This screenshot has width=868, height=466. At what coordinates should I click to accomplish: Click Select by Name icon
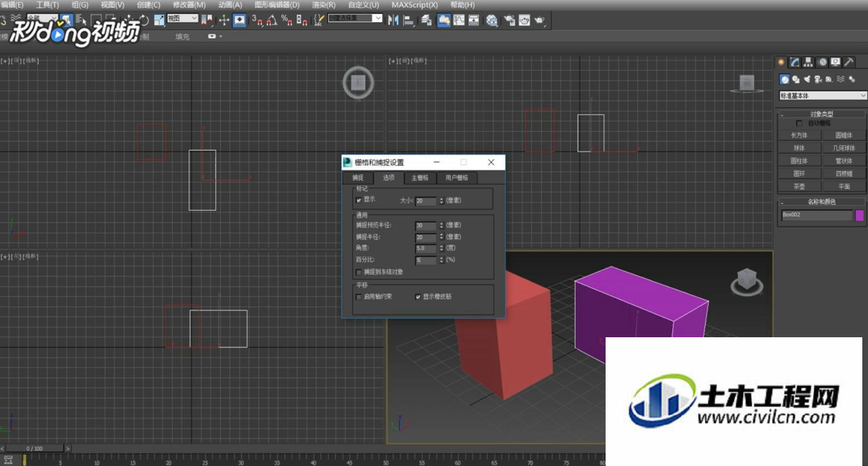[80, 20]
